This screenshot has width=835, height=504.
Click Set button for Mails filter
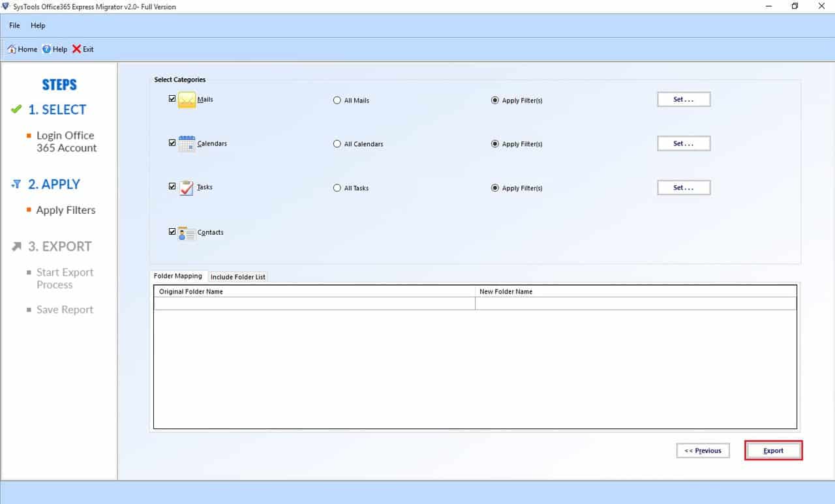683,99
